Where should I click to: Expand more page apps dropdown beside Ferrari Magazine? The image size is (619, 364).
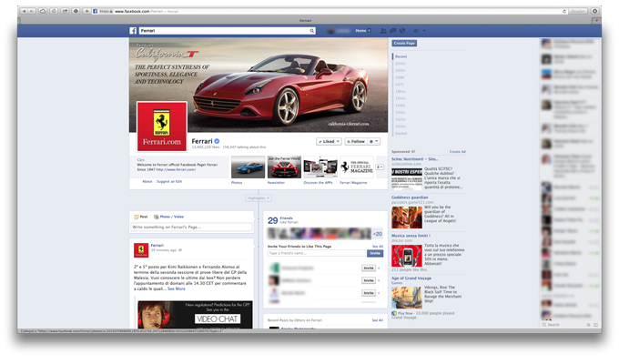point(380,167)
